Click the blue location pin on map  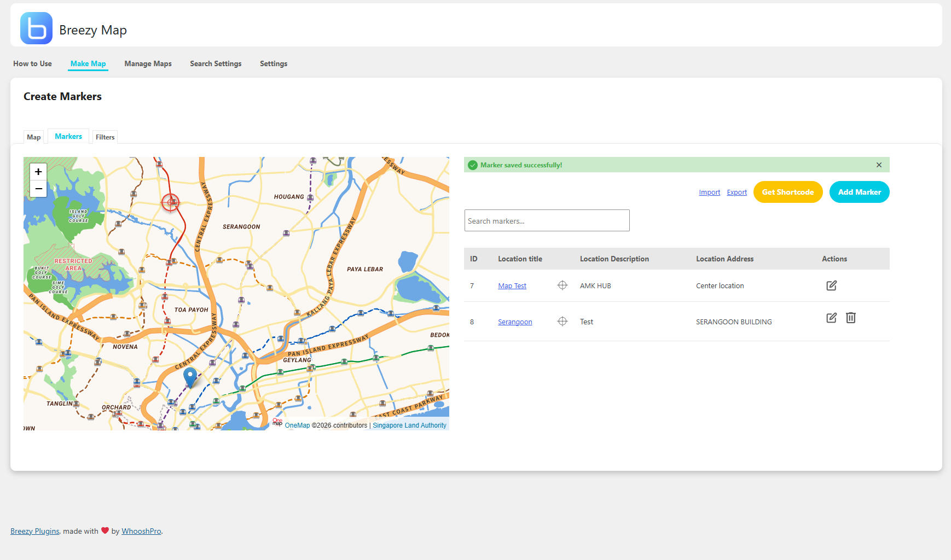[190, 377]
